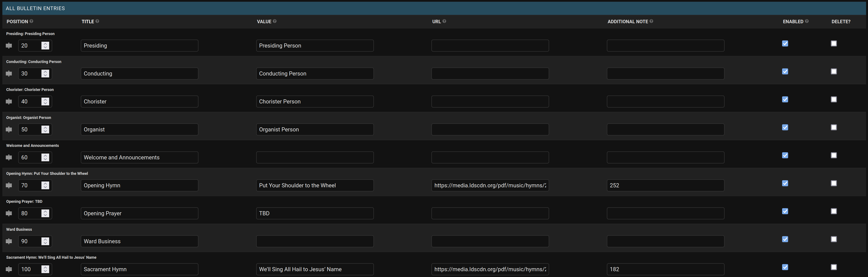Check delete box for Sacrament Hymn
The image size is (868, 277).
(x=834, y=267)
